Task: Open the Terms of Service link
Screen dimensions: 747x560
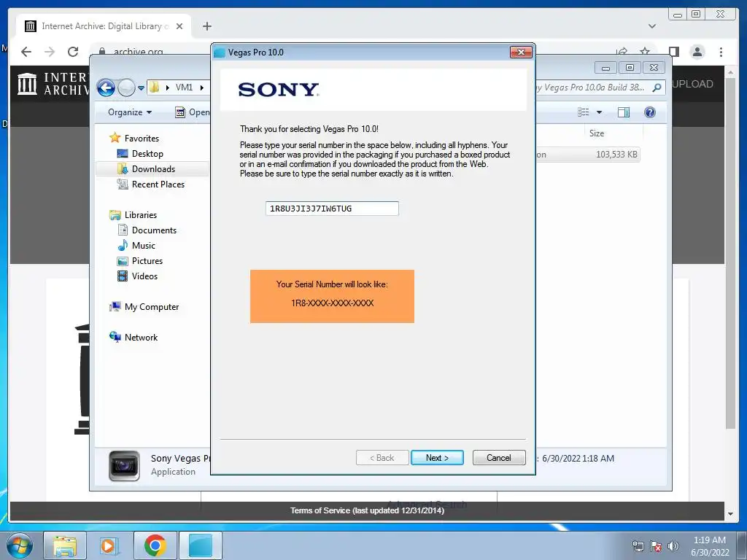Action: pyautogui.click(x=368, y=510)
